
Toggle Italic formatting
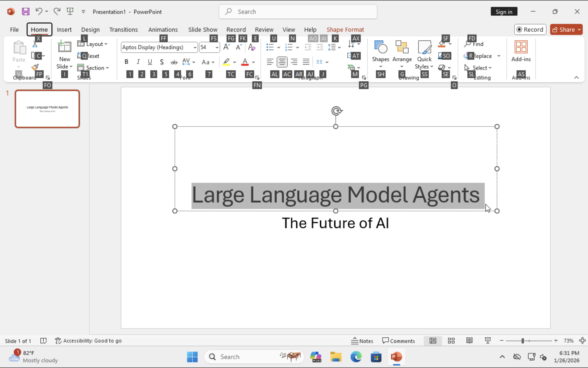click(x=138, y=62)
